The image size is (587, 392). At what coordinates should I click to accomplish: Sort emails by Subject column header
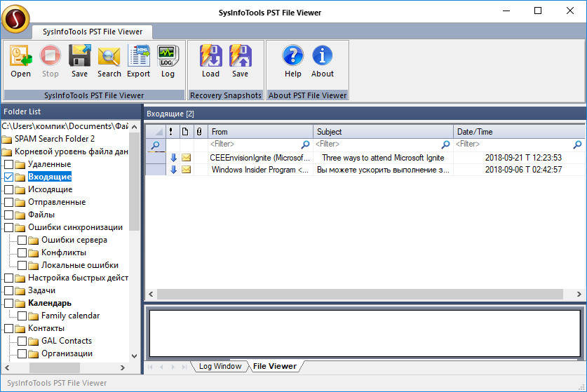pyautogui.click(x=384, y=132)
